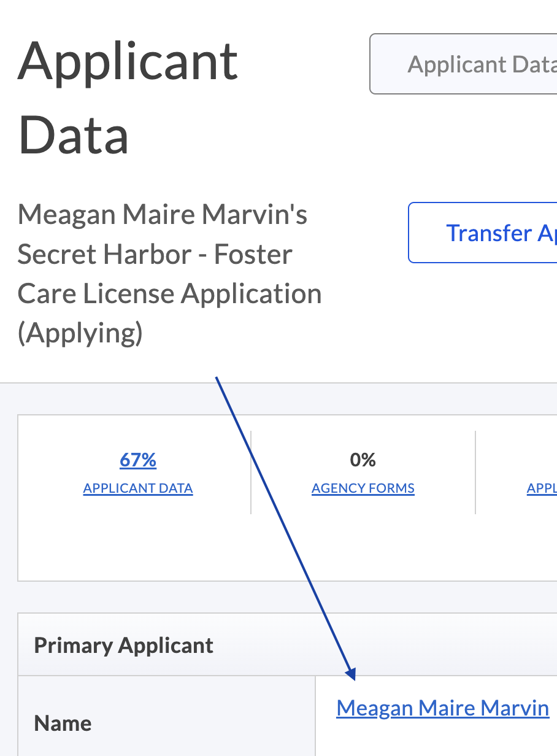Select the Name row label
This screenshot has width=557, height=756.
tap(63, 723)
